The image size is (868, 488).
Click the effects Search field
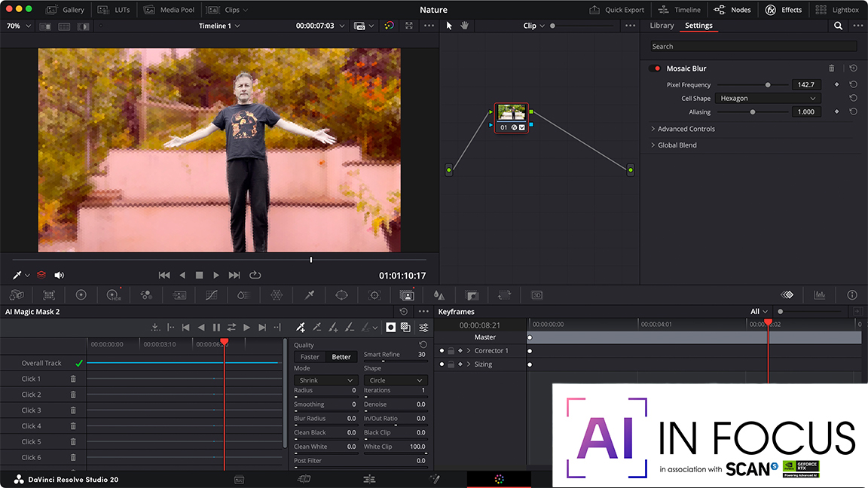point(753,47)
